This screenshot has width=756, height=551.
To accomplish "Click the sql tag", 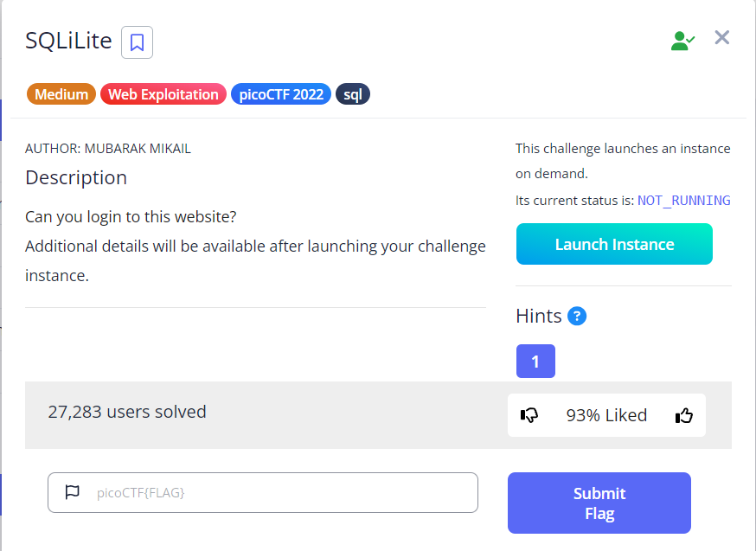I will coord(352,93).
